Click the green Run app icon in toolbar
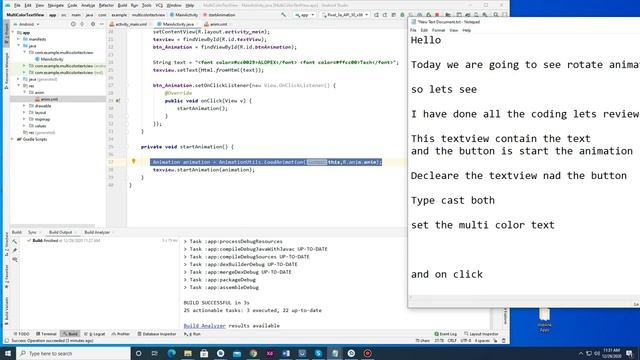Image resolution: width=640 pixels, height=360 pixels. tap(402, 15)
